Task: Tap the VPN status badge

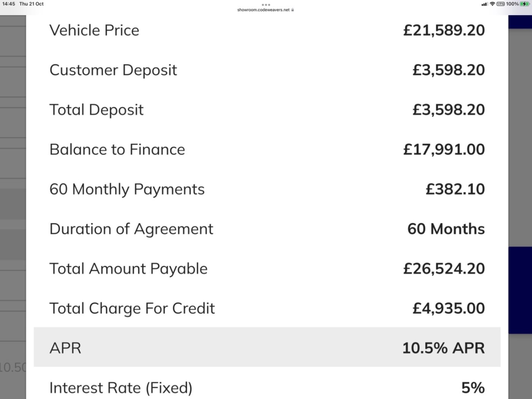Action: point(500,4)
